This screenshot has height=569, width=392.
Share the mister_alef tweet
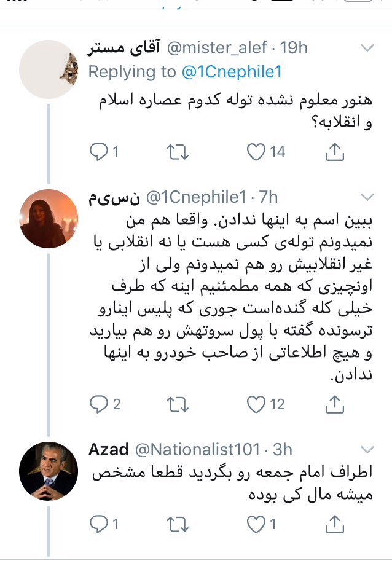[x=334, y=151]
